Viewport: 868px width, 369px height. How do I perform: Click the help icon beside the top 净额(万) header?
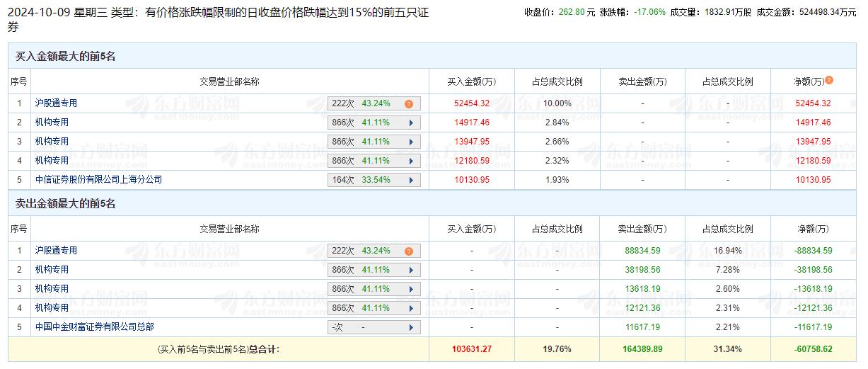tap(829, 81)
